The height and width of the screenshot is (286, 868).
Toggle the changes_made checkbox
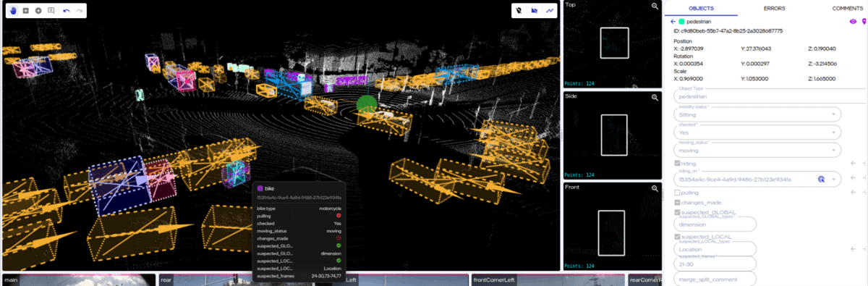(677, 203)
